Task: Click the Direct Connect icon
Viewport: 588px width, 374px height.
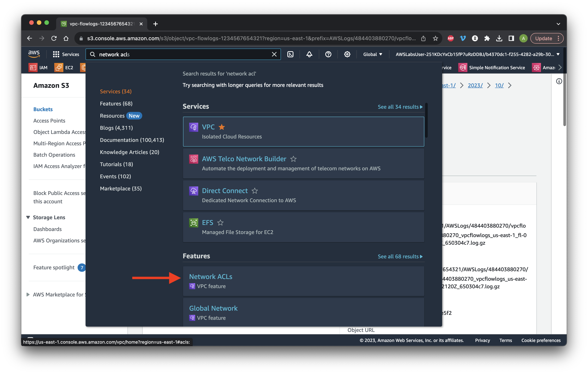Action: tap(193, 191)
